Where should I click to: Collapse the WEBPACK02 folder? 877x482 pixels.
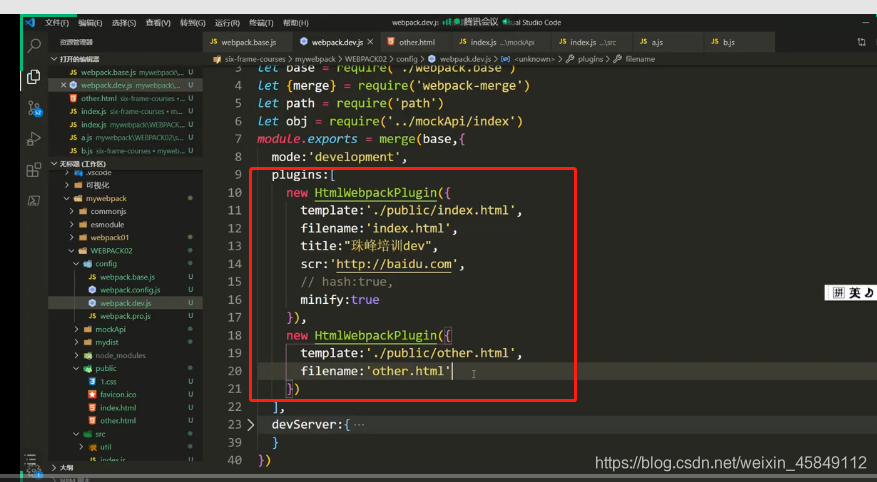pyautogui.click(x=72, y=251)
